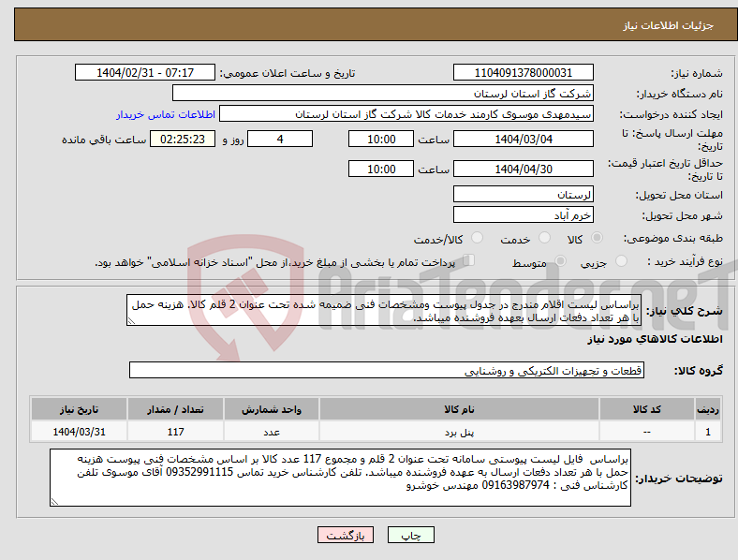
Task: Select the جزیی purchase type radio
Action: pyautogui.click(x=621, y=260)
